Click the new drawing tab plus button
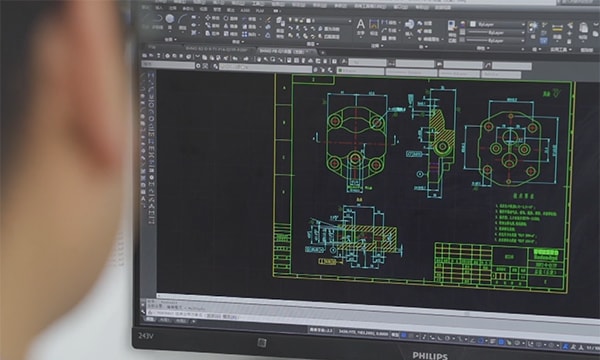This screenshot has width=600, height=360. [322, 52]
